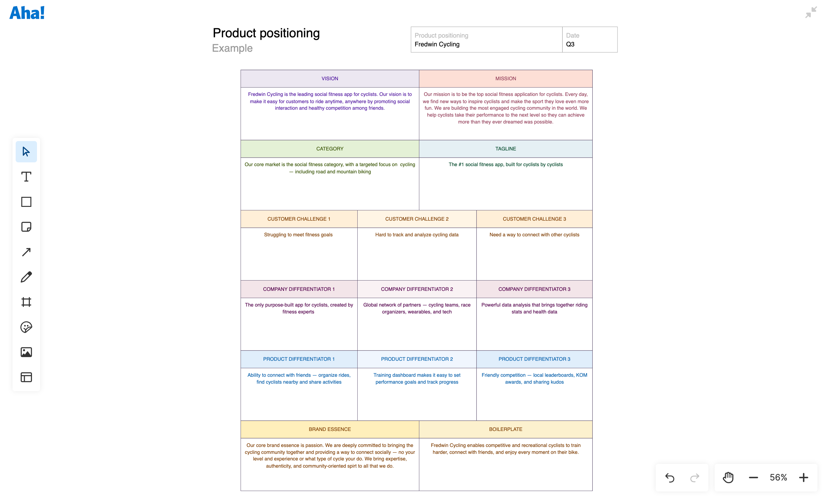Click the Q3 date field
This screenshot has height=504, width=830.
570,44
